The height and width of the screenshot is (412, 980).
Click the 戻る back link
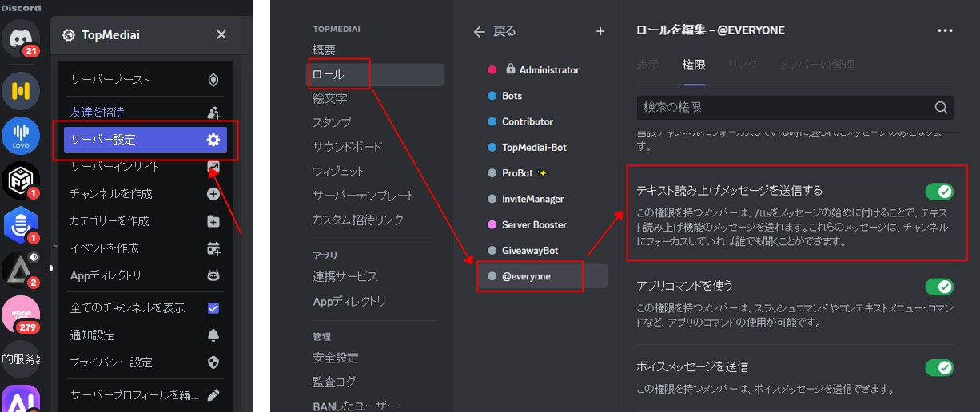point(495,31)
